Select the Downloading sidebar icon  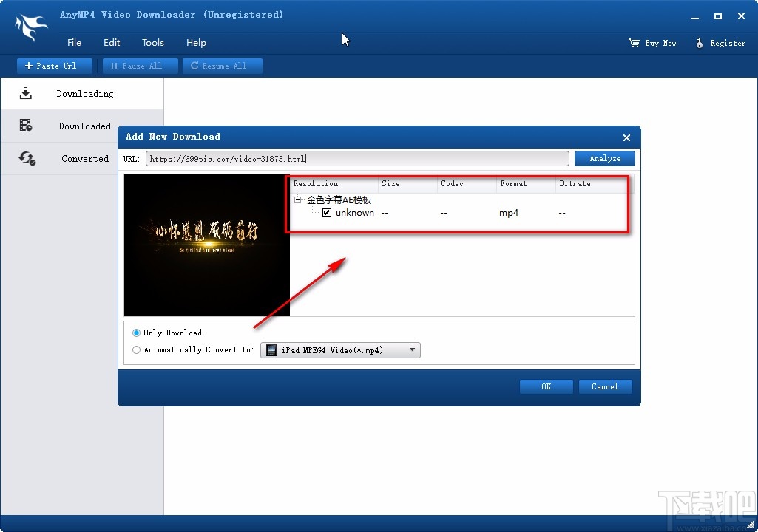pyautogui.click(x=26, y=93)
